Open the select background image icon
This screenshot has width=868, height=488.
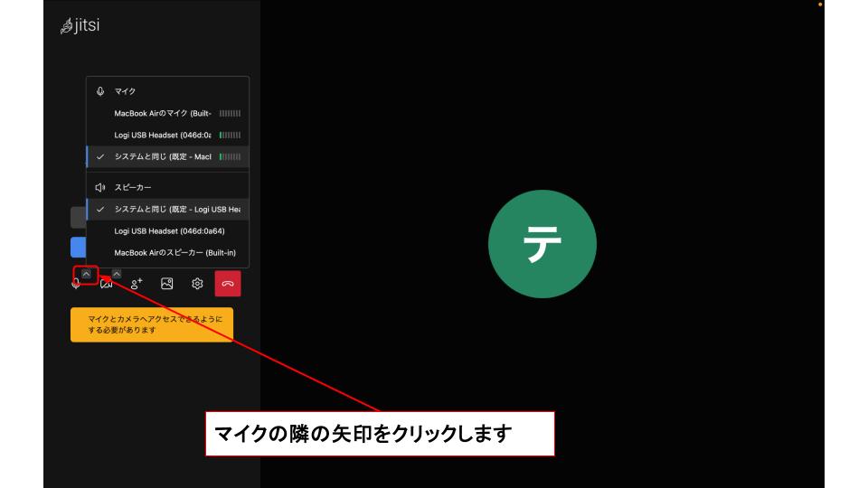[x=167, y=284]
